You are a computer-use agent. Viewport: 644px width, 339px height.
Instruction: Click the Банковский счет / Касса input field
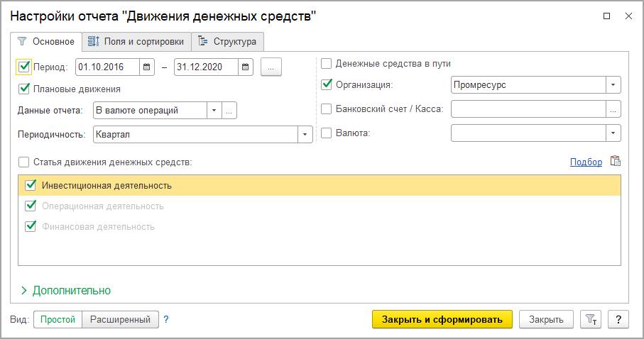click(x=528, y=109)
